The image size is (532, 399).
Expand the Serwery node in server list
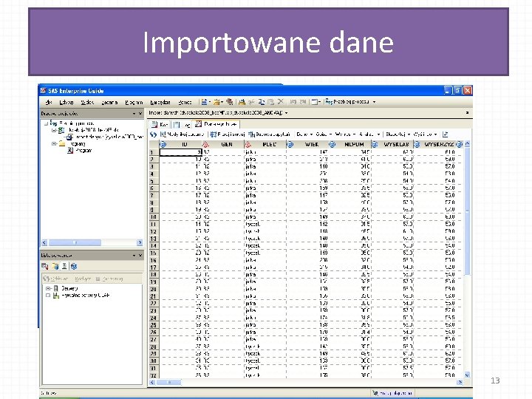48,288
